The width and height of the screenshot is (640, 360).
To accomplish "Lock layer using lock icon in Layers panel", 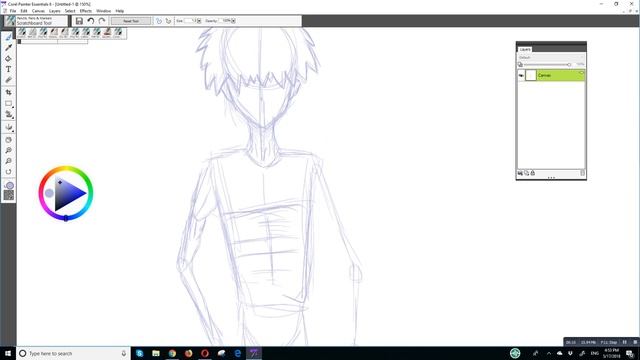I will point(533,173).
